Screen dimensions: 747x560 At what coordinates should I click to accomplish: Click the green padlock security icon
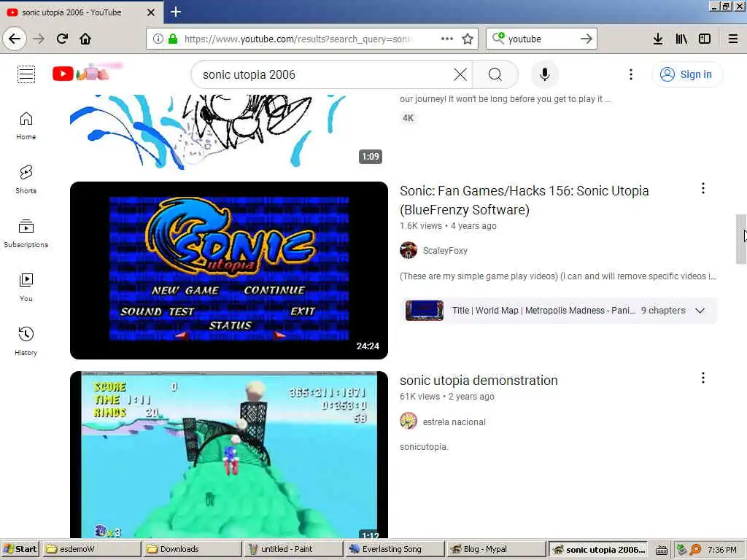click(x=172, y=39)
